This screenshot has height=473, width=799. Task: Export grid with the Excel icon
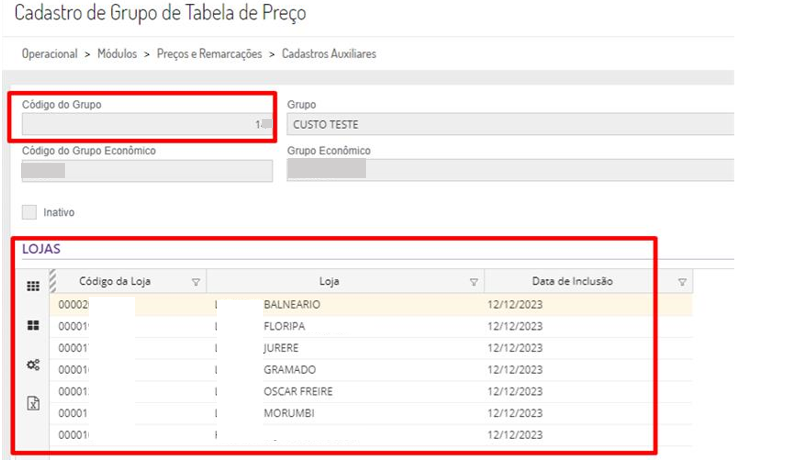coord(33,403)
